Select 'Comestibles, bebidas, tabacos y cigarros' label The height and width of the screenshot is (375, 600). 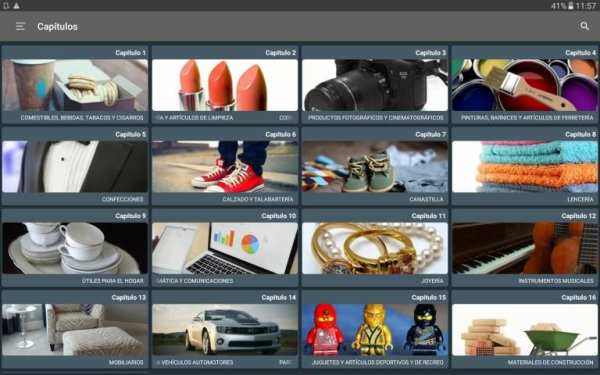click(82, 117)
